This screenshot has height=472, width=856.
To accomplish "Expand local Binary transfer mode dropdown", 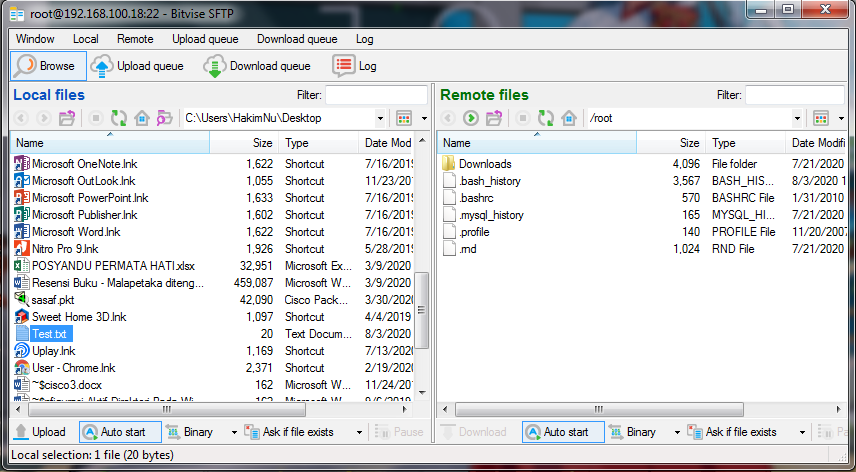I will (x=234, y=432).
